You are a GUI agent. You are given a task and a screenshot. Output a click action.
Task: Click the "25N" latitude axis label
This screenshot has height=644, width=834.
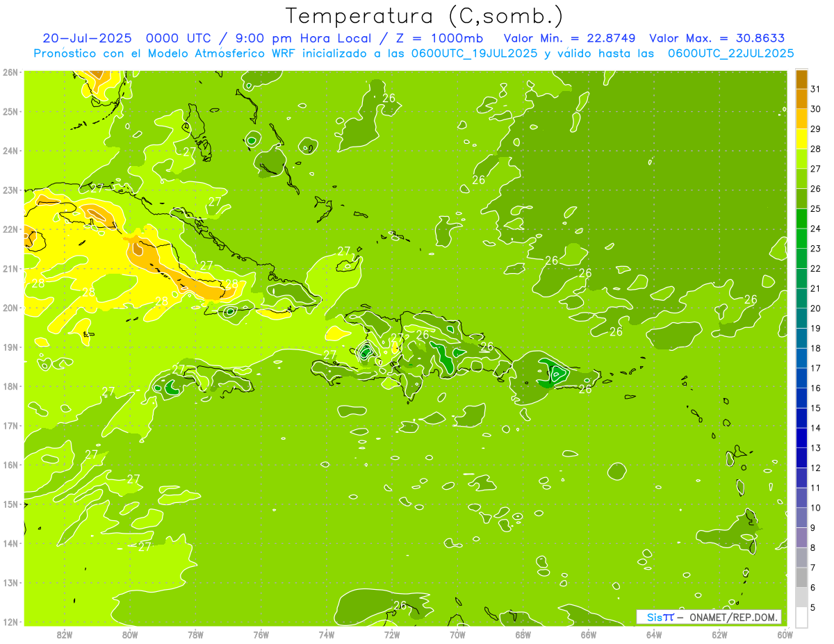tap(10, 111)
